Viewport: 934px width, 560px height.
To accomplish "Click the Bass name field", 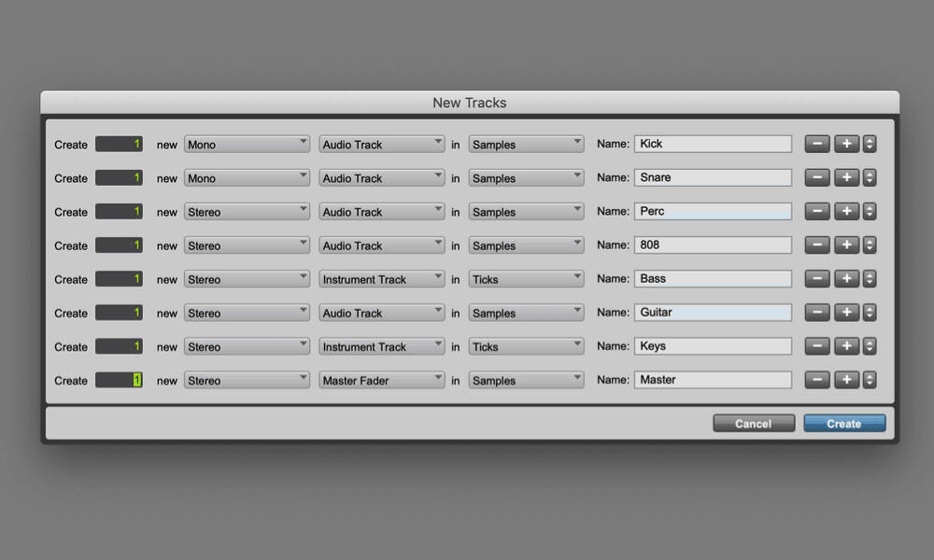I will point(713,278).
